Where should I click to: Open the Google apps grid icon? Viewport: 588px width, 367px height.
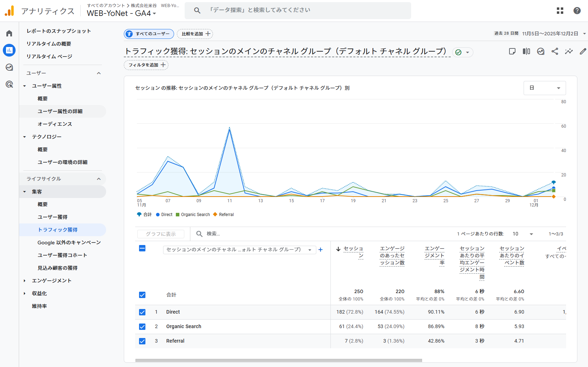[560, 11]
